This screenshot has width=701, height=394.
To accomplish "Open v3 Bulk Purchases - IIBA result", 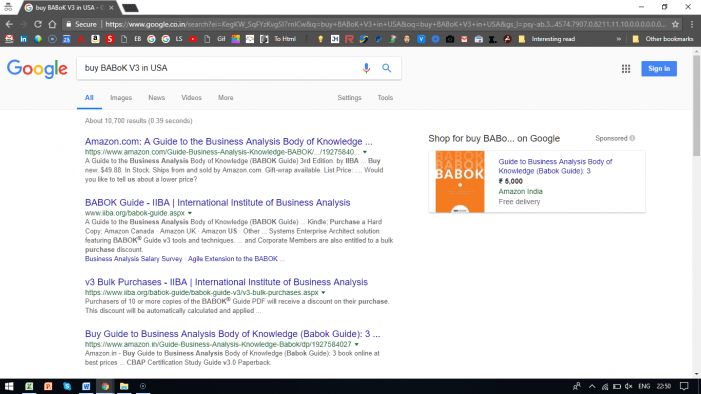I will pyautogui.click(x=226, y=282).
